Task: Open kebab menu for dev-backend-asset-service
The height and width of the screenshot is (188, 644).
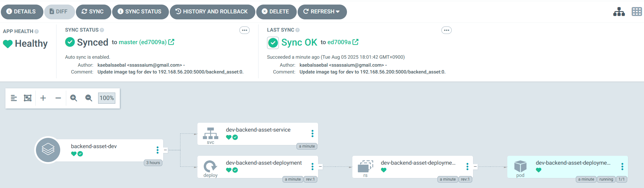Action: click(312, 134)
